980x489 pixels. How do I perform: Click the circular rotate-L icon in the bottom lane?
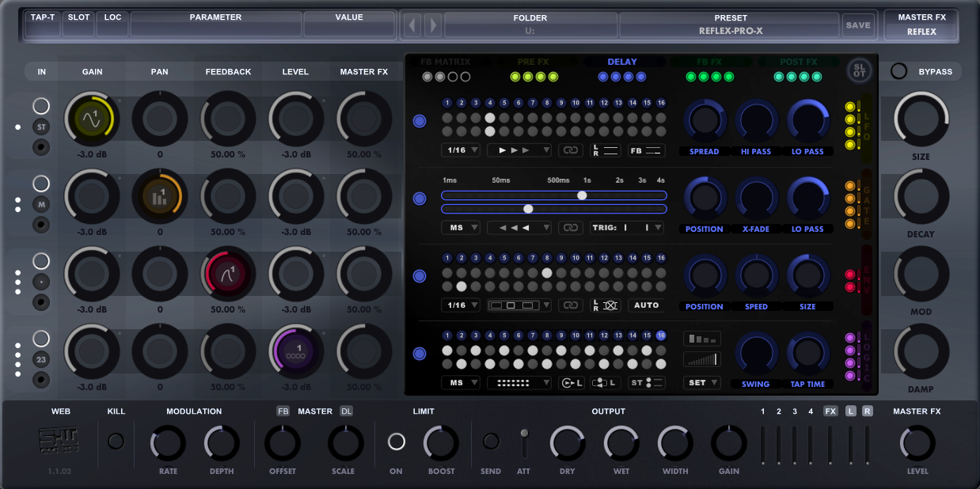point(572,381)
